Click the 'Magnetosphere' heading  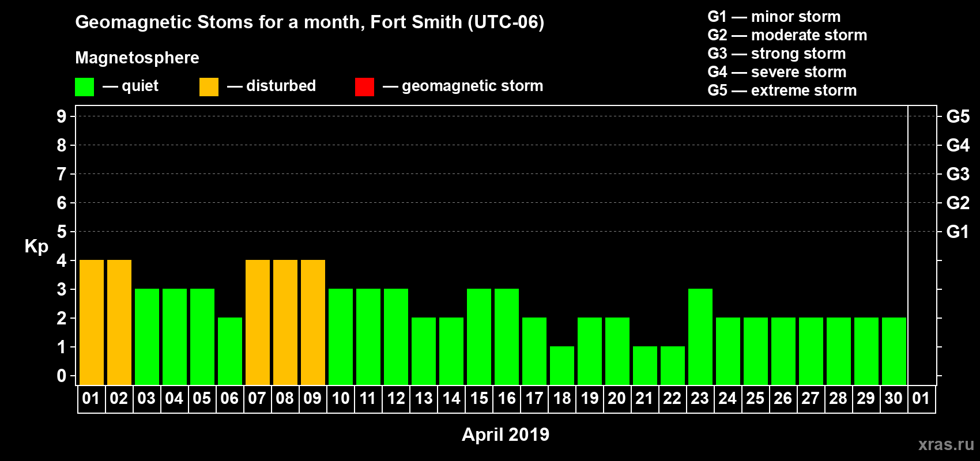pyautogui.click(x=137, y=58)
